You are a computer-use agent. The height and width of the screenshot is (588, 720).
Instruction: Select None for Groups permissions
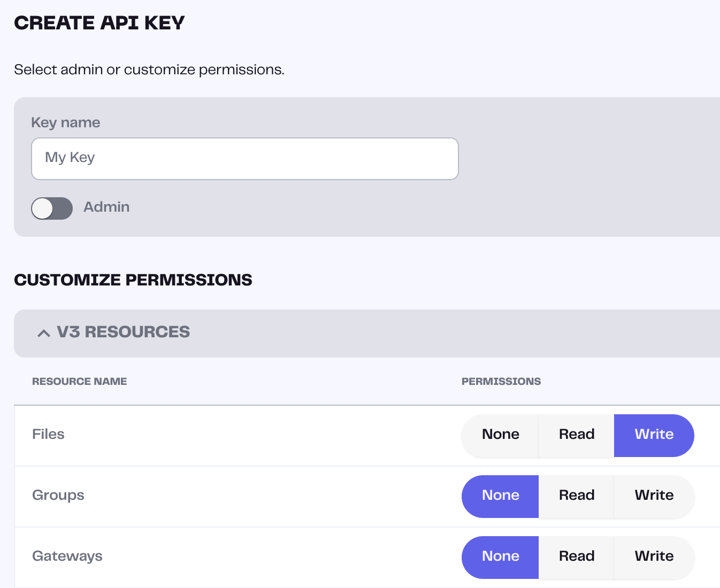pyautogui.click(x=501, y=496)
